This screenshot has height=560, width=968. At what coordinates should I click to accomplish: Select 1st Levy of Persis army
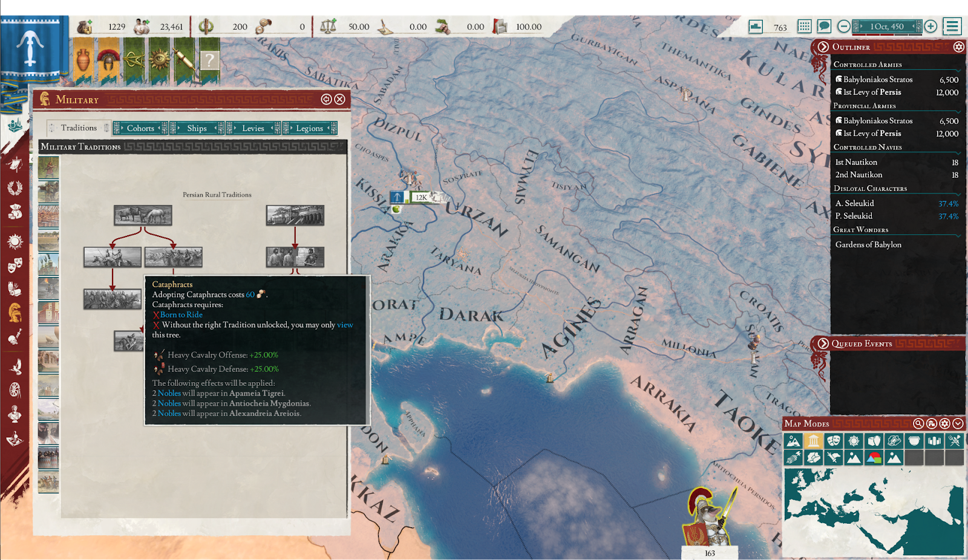(x=872, y=93)
